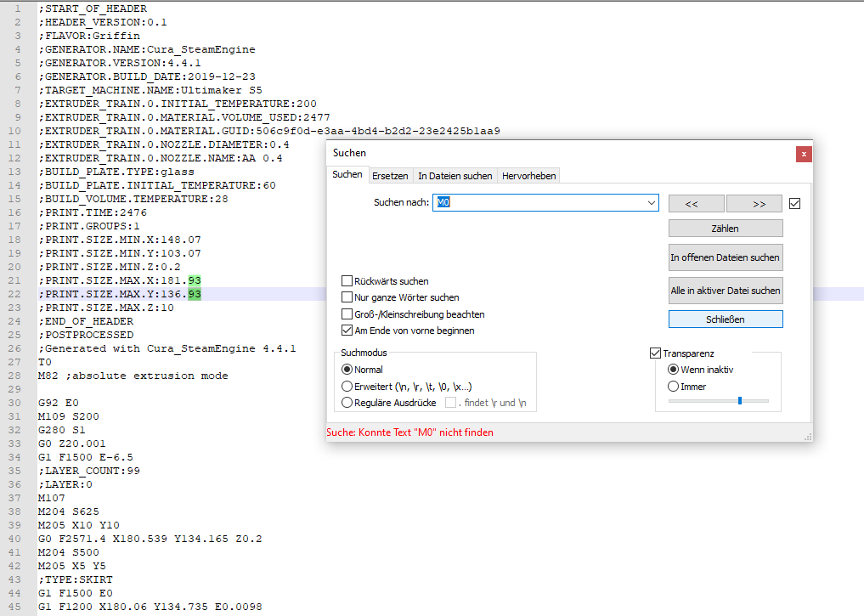This screenshot has height=616, width=864.
Task: Check "Nur ganze Wörter suchen"
Action: pyautogui.click(x=347, y=297)
